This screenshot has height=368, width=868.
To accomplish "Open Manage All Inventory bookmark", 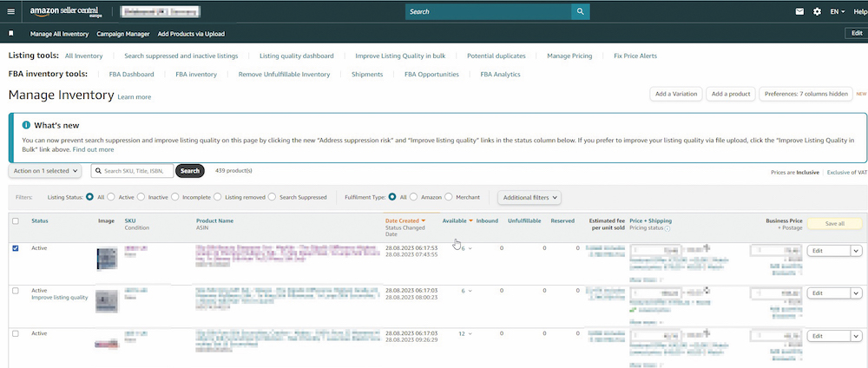I will 59,34.
